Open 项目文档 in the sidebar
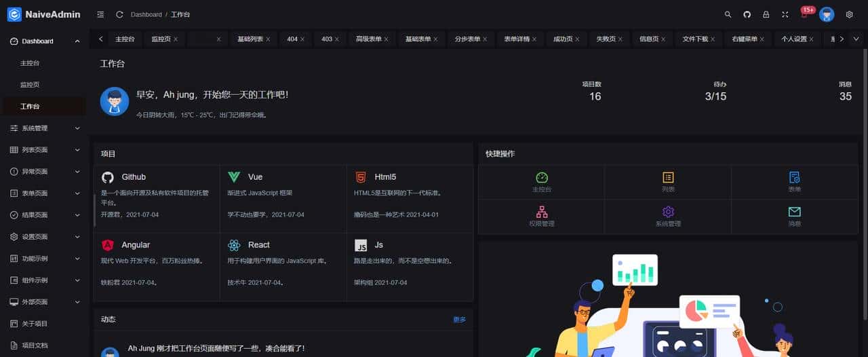Viewport: 868px width, 357px height. coord(44,345)
